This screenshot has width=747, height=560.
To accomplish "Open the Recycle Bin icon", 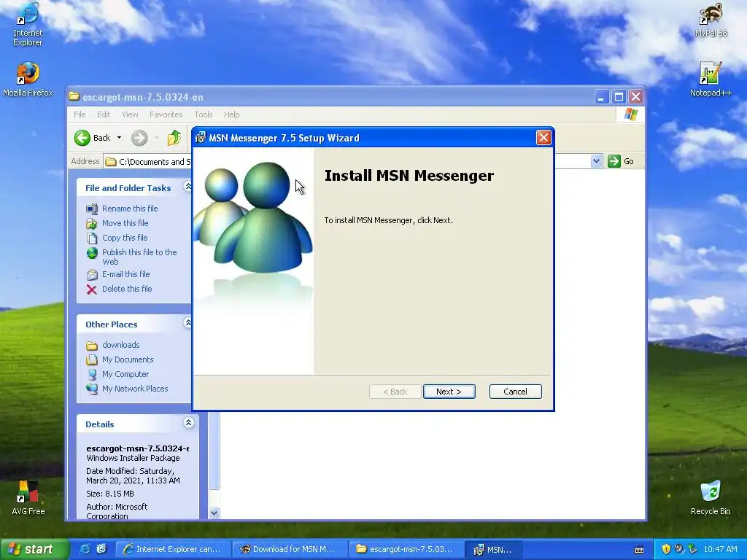I will tap(711, 497).
